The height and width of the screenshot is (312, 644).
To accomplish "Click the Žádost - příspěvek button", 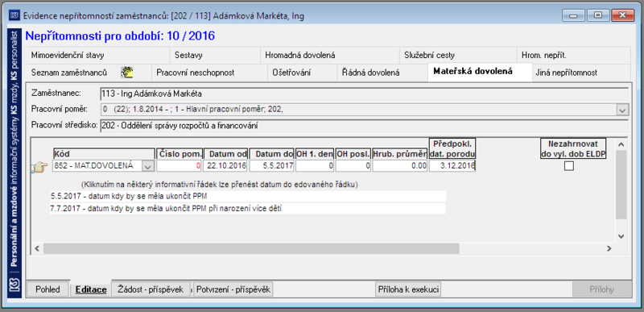I will coord(151,289).
